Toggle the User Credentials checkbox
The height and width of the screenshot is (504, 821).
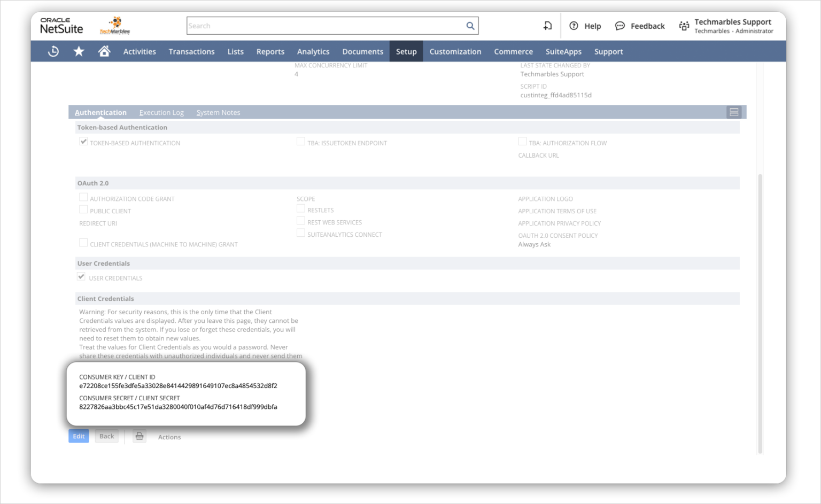click(81, 277)
